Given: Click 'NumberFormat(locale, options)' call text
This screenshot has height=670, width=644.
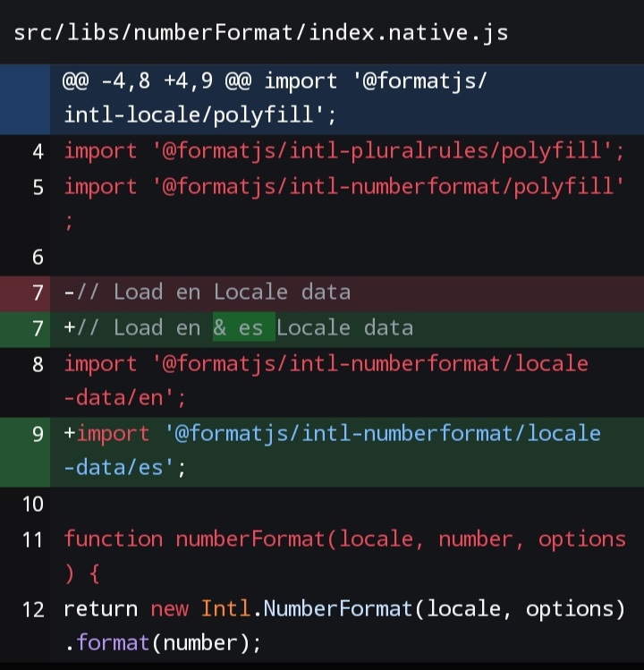Looking at the screenshot, I should (x=445, y=609).
